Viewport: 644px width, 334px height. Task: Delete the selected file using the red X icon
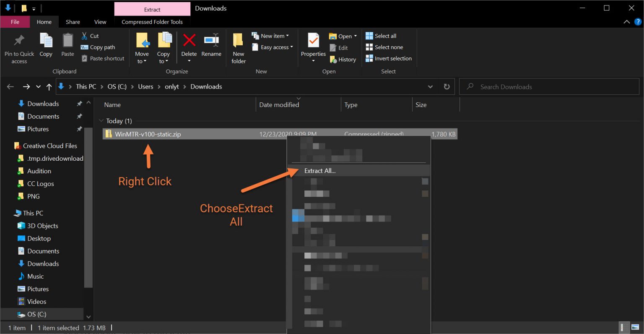point(189,44)
